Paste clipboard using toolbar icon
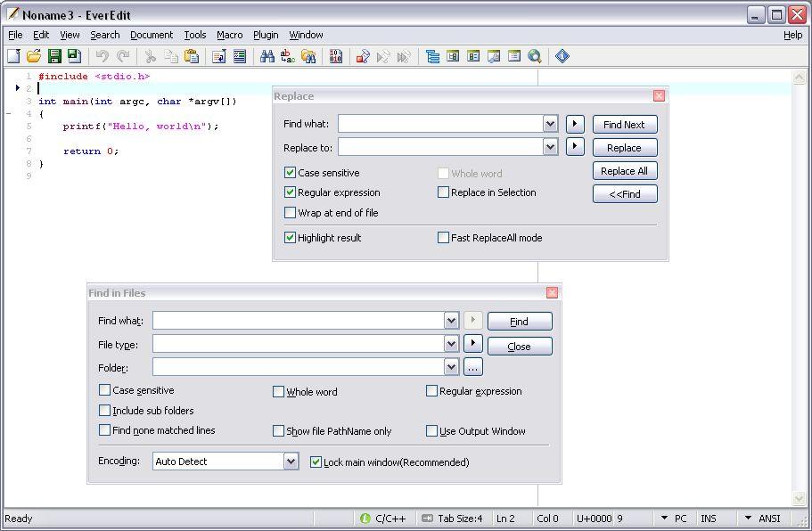This screenshot has width=812, height=531. (192, 56)
